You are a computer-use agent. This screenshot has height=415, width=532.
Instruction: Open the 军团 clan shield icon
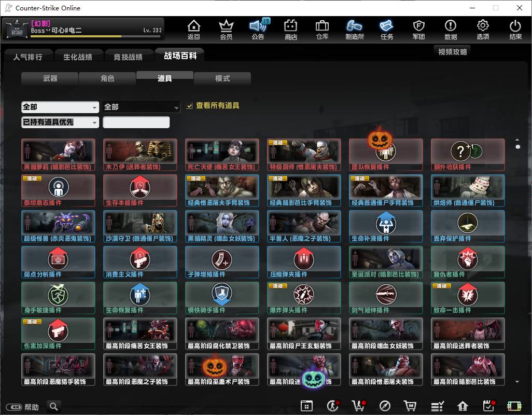tap(418, 30)
